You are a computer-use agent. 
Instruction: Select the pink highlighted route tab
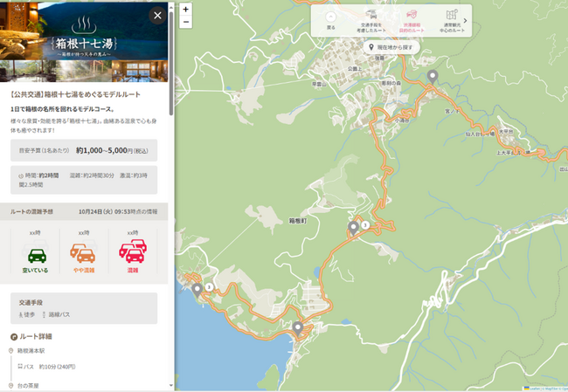[412, 21]
